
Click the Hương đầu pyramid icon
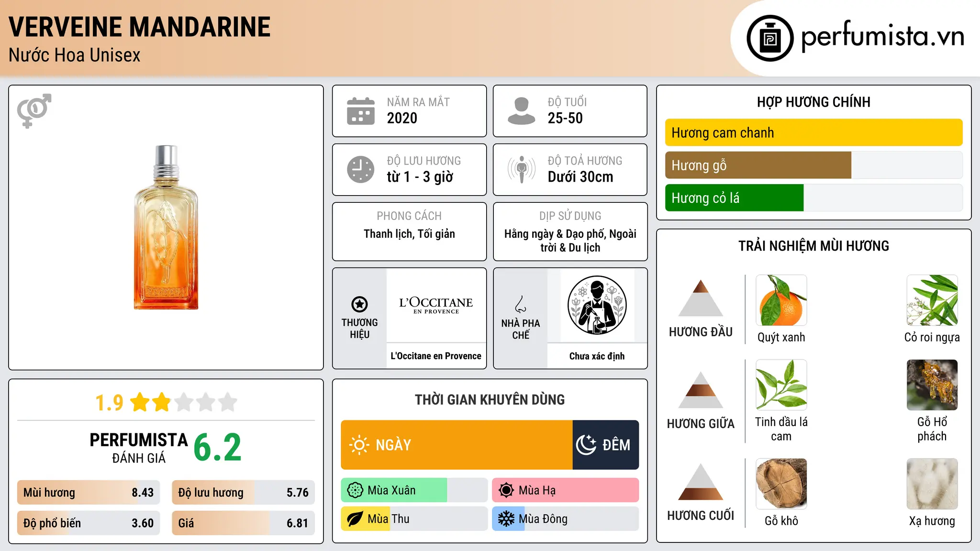point(701,298)
